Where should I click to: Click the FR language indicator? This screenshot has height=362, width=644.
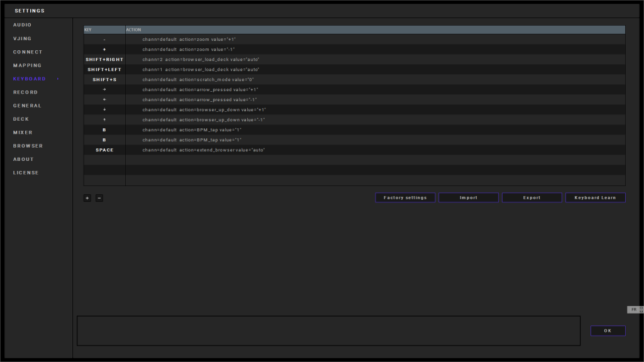click(x=634, y=310)
